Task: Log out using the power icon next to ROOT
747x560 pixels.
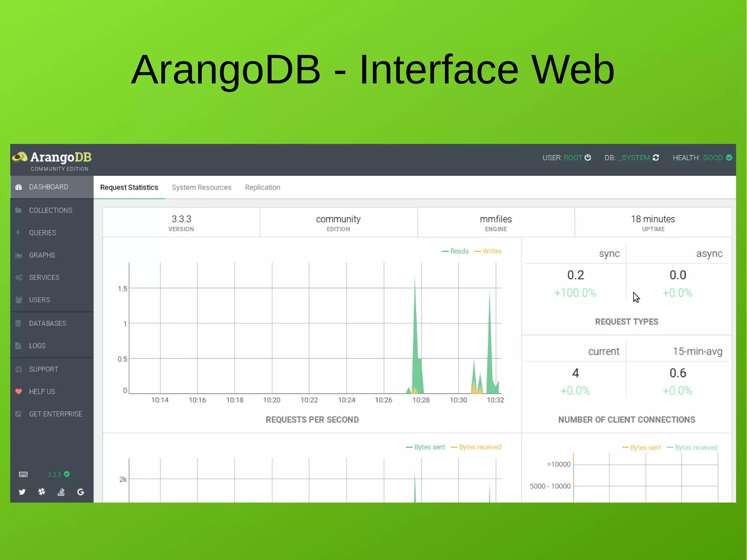Action: click(588, 158)
